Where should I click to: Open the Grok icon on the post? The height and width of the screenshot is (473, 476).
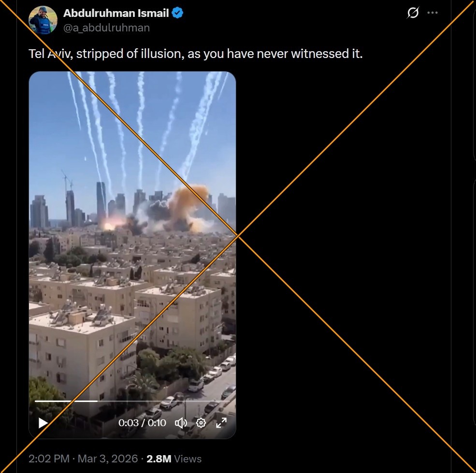point(413,13)
